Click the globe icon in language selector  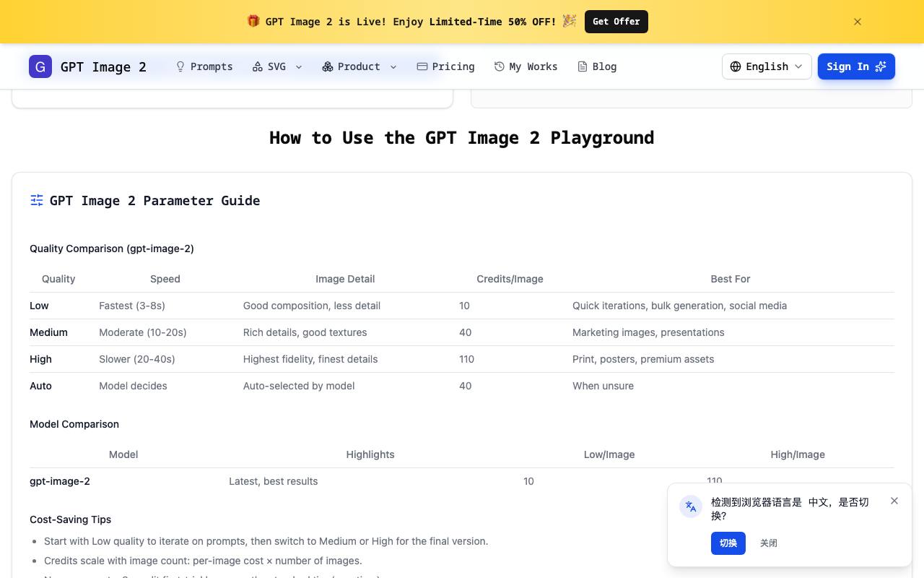tap(736, 66)
